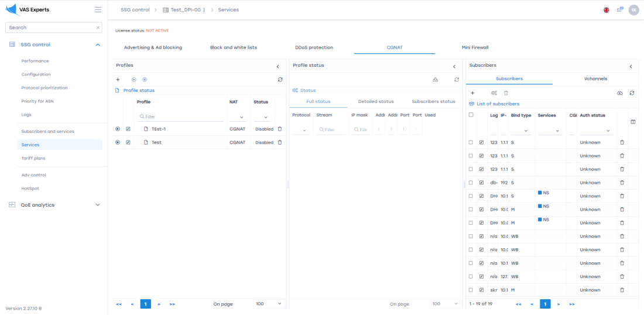Open column layout selector in Subscribers table
644x315 pixels.
pyautogui.click(x=632, y=122)
